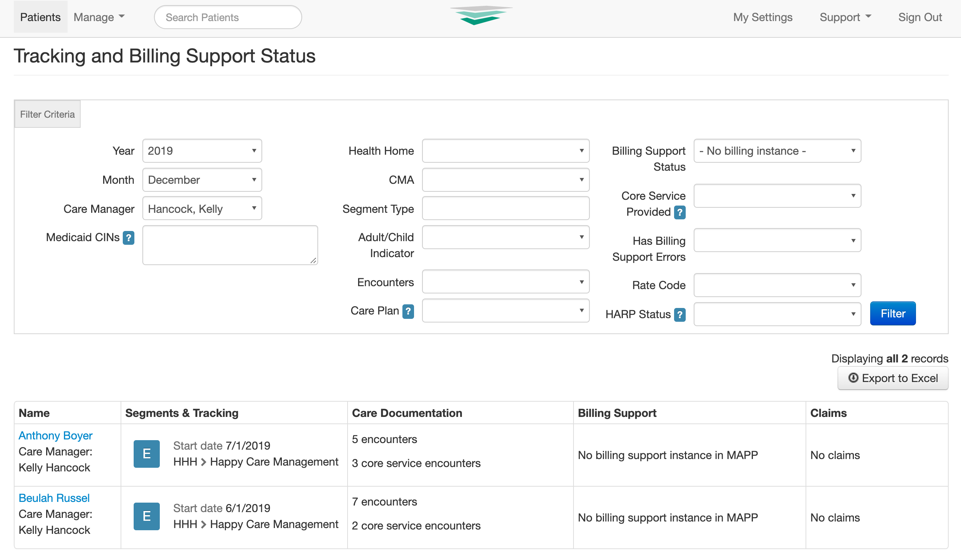Click the Care Plan help icon

click(408, 312)
